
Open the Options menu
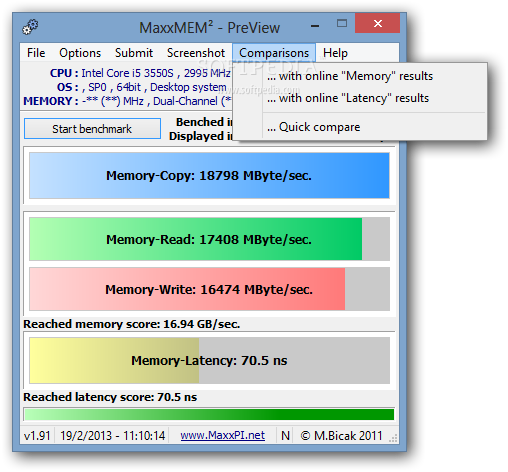pos(80,53)
